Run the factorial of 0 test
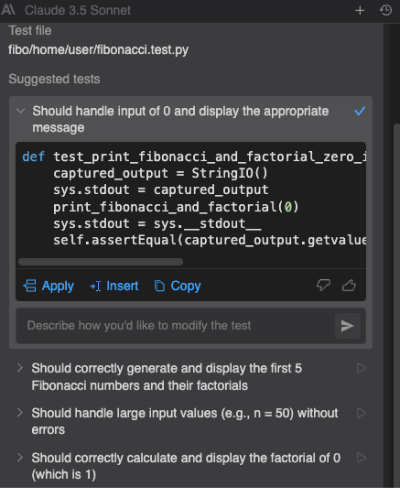Viewport: 400px width, 488px height. 361,458
